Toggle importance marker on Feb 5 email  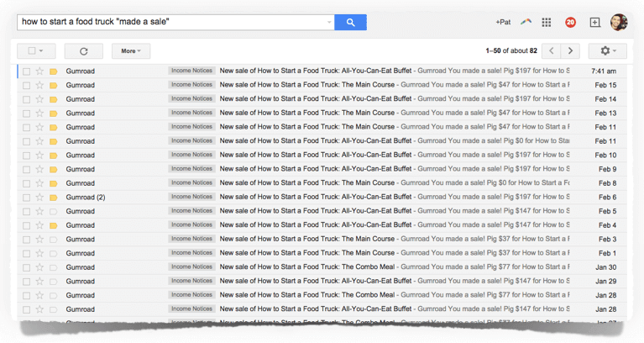pos(54,211)
